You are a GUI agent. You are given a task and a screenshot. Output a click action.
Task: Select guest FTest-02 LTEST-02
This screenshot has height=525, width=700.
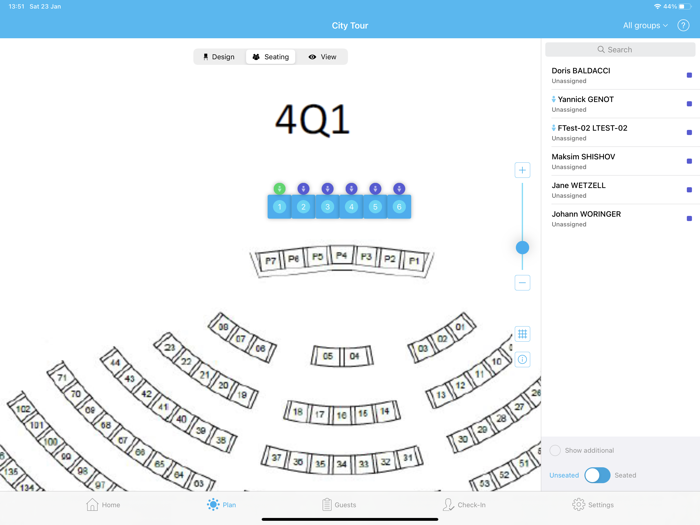620,132
